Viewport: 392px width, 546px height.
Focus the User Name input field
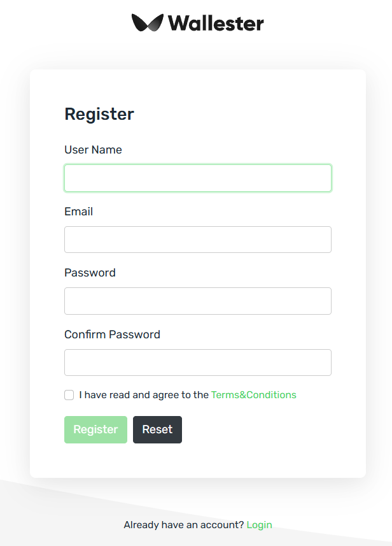[x=197, y=178]
